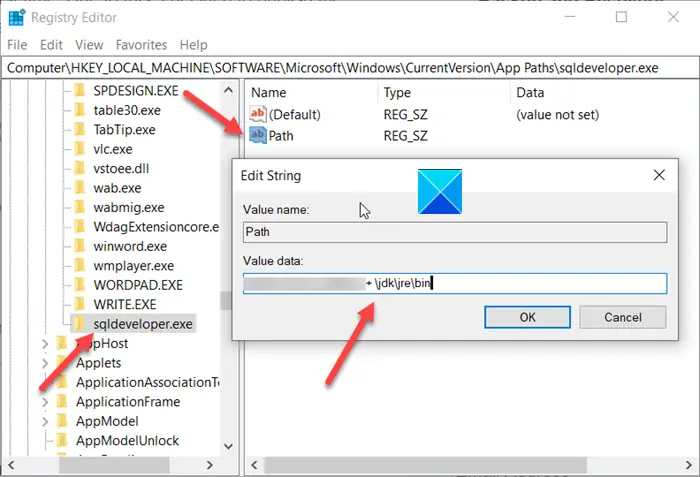The image size is (700, 477).
Task: Select the WORDPAD.EXE key
Action: click(138, 285)
